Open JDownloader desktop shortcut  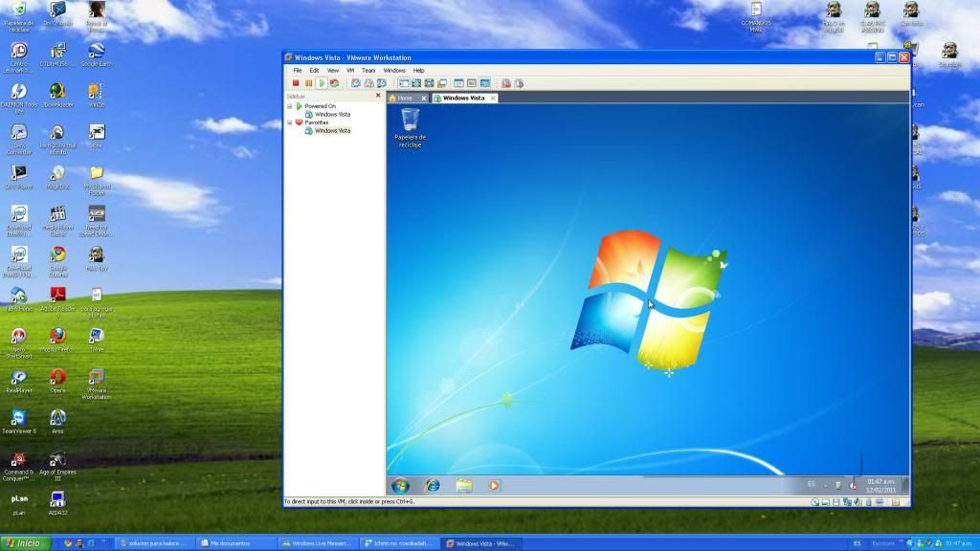58,97
